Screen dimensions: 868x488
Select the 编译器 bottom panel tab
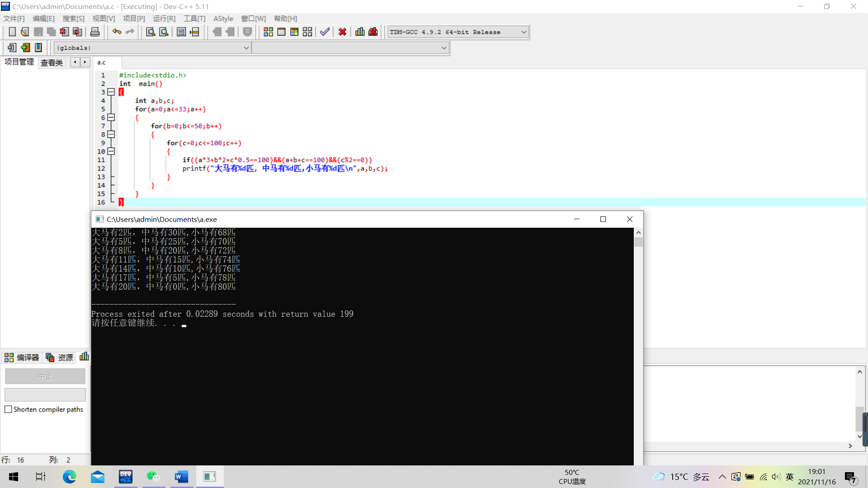click(x=22, y=357)
